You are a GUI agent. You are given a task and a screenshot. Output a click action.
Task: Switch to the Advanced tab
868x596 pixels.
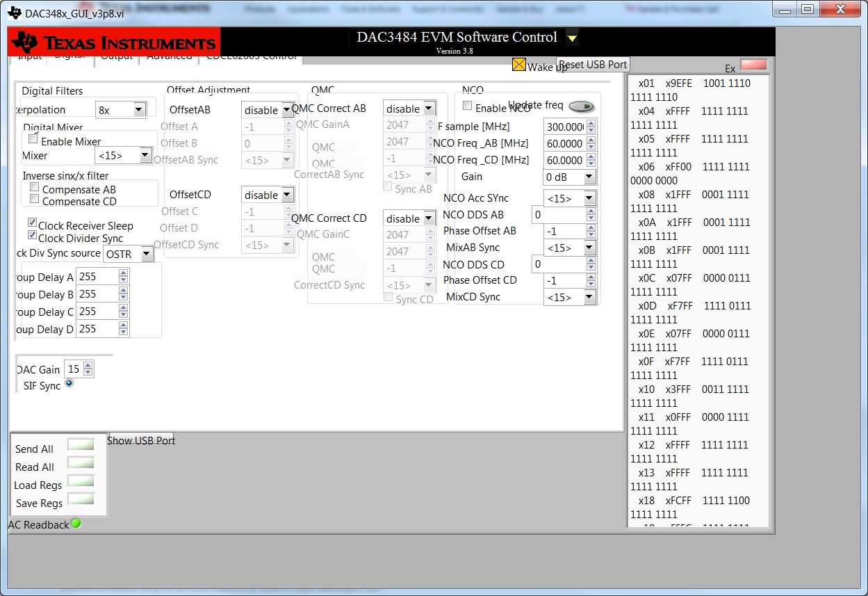169,57
